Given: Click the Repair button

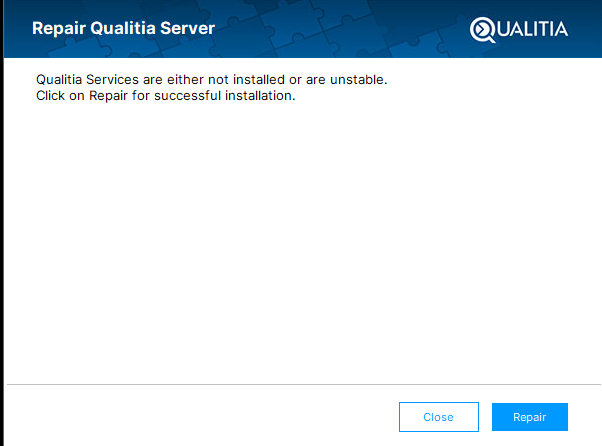Looking at the screenshot, I should coord(529,417).
